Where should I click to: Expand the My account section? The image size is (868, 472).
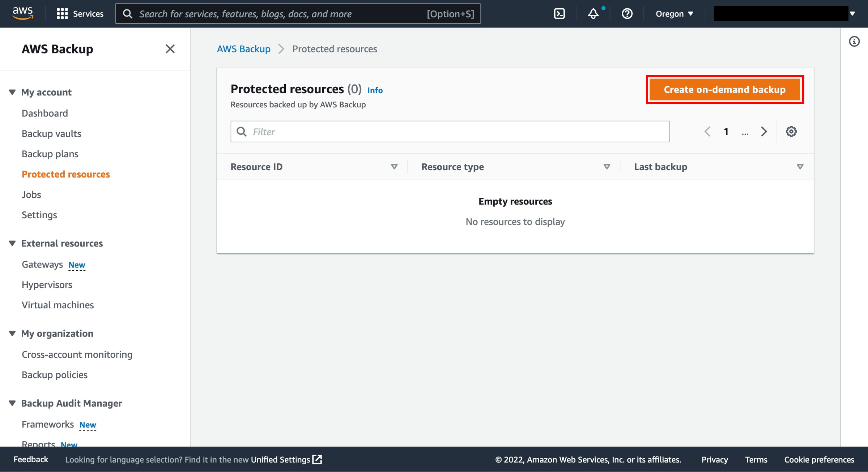[12, 92]
